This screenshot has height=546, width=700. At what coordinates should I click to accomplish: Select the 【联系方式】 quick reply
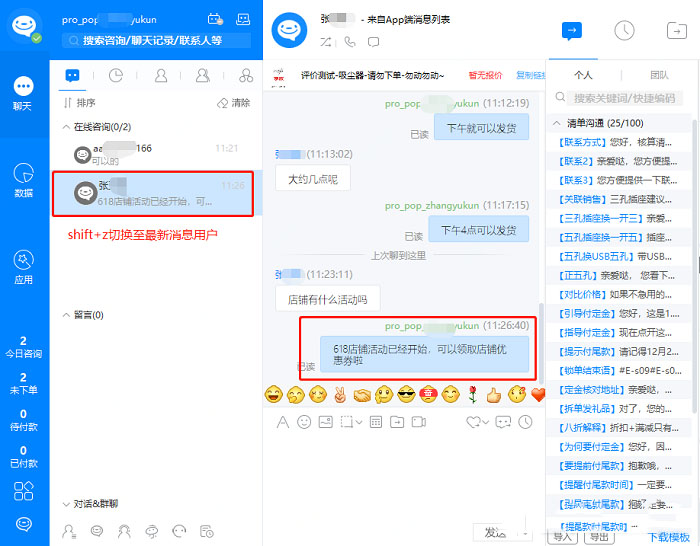(618, 142)
